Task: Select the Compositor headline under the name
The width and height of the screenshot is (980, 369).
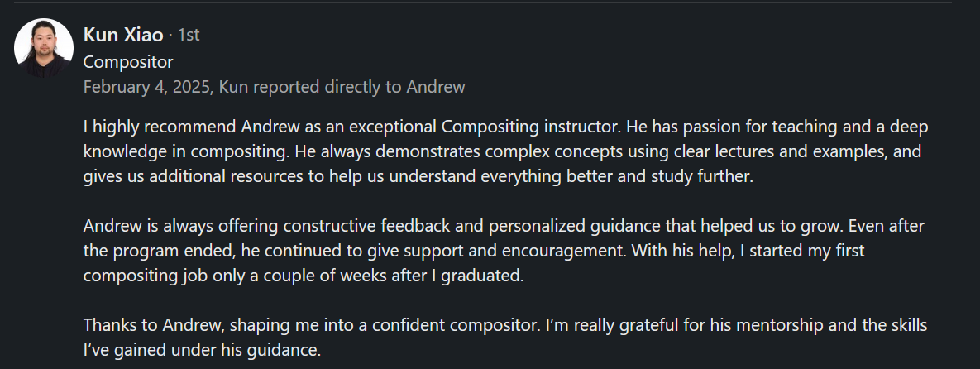Action: click(x=128, y=61)
